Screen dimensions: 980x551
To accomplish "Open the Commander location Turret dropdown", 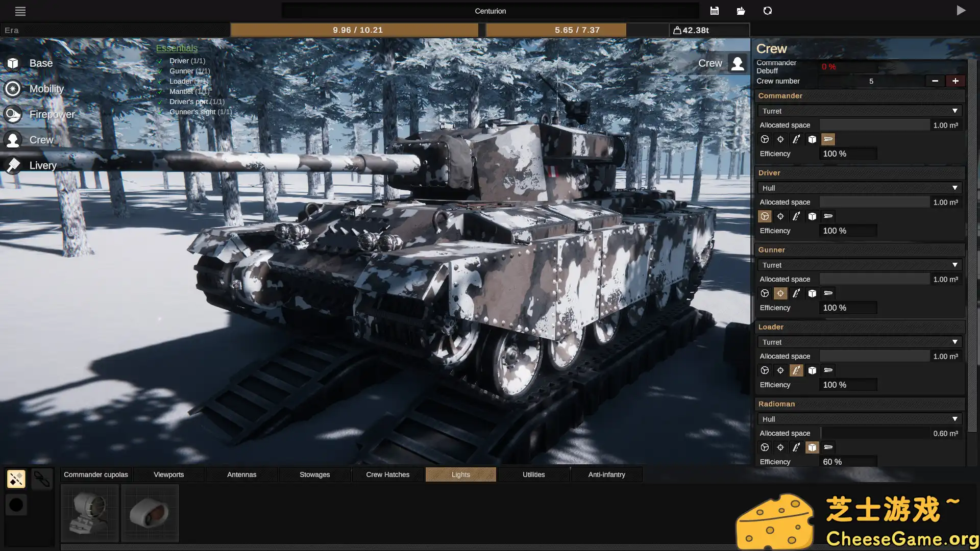I will pos(859,111).
